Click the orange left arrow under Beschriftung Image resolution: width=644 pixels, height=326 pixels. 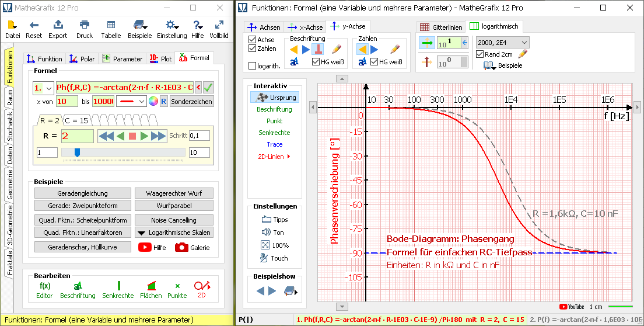[x=293, y=50]
